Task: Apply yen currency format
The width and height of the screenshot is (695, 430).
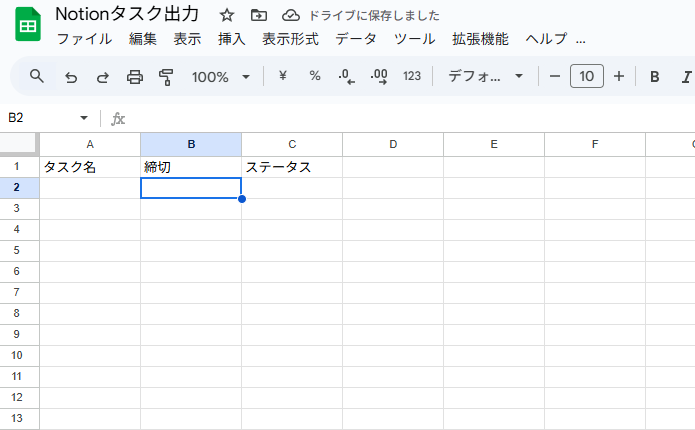Action: (x=283, y=76)
